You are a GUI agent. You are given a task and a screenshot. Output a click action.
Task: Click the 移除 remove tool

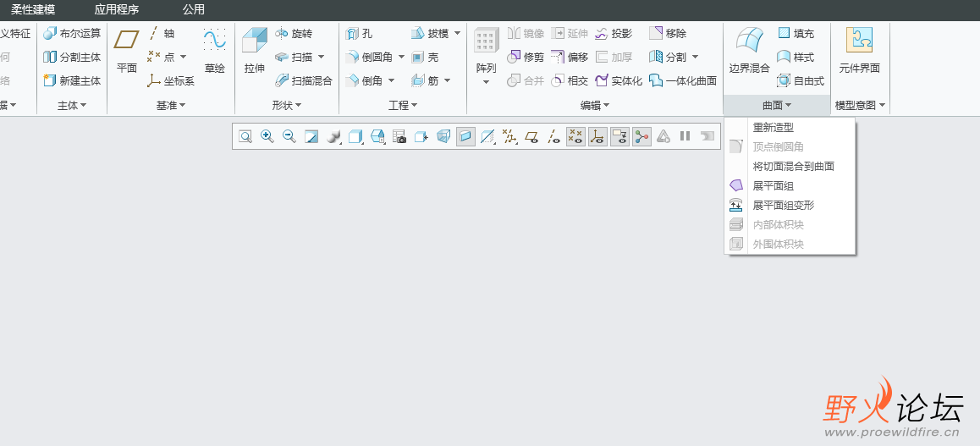tap(668, 33)
